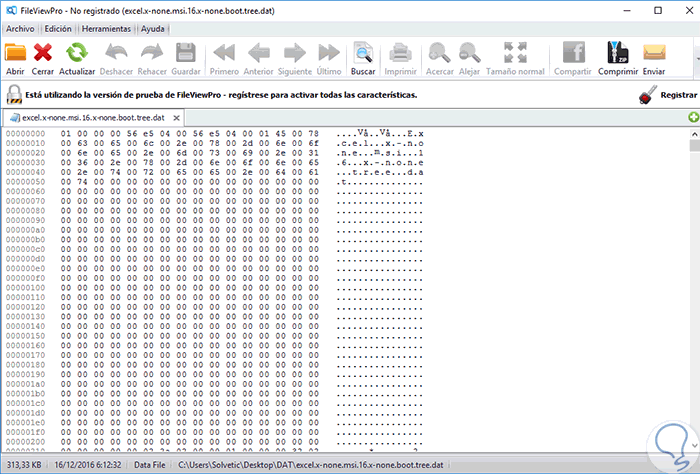Click scrollbar up arrow
This screenshot has height=474, width=700.
pos(695,134)
